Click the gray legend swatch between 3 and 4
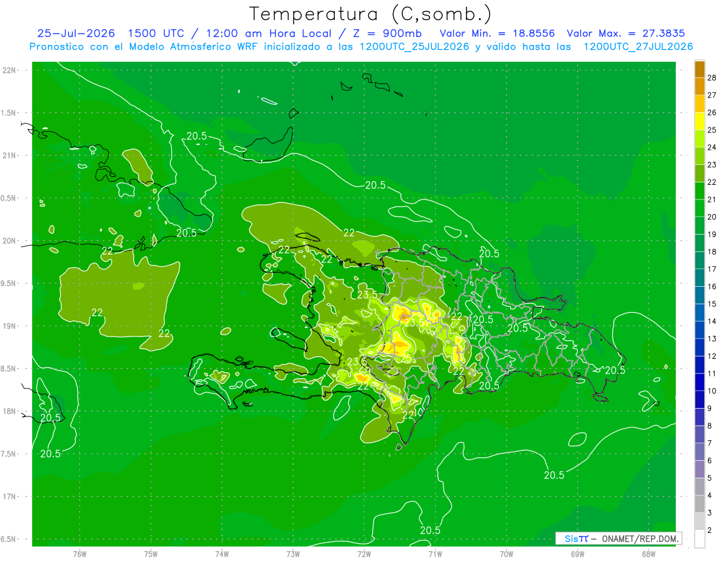This screenshot has height=562, width=728. (x=699, y=504)
